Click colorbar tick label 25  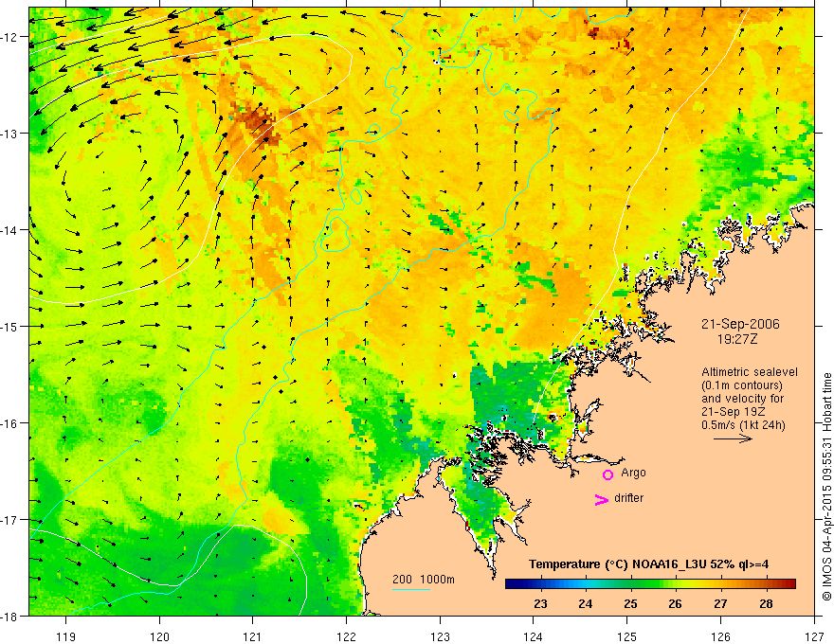[631, 604]
